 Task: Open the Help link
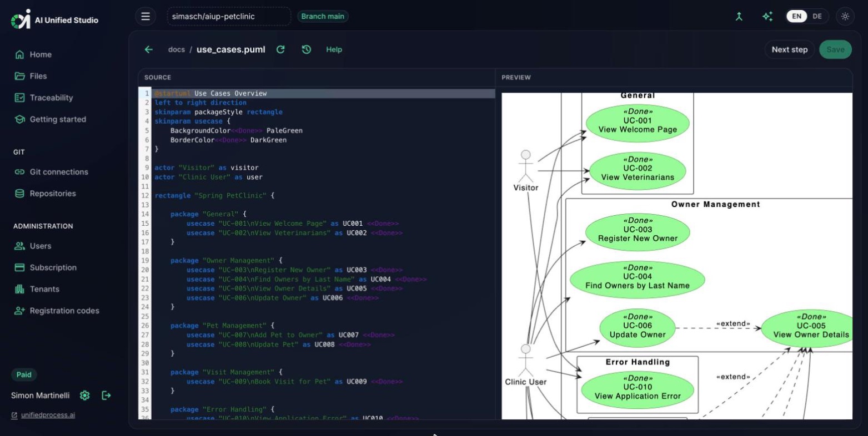pos(334,49)
